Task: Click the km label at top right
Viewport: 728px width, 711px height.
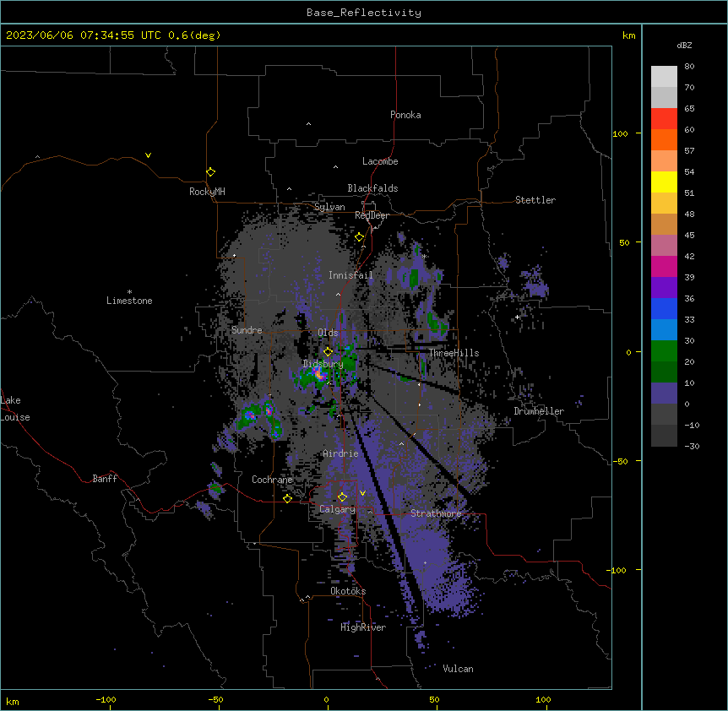Action: click(x=629, y=35)
